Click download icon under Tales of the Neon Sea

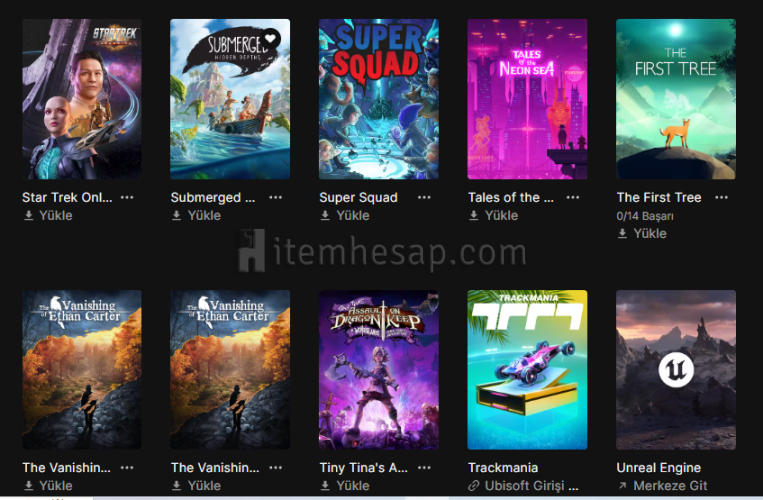click(x=473, y=215)
